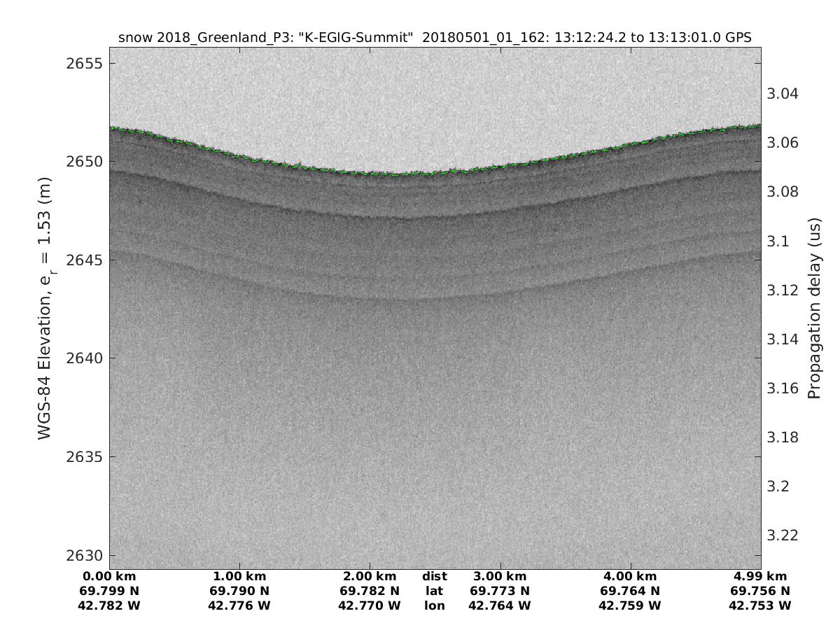Click the plot title text at top

point(435,38)
